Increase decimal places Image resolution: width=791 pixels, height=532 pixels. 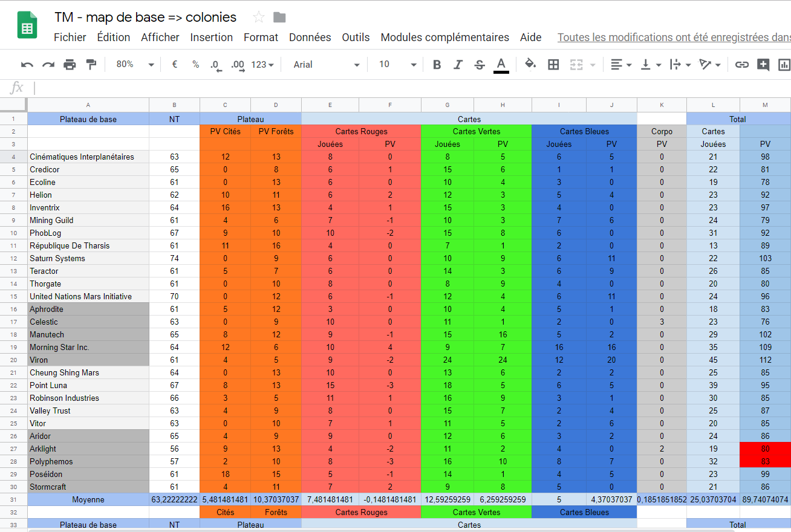(238, 65)
